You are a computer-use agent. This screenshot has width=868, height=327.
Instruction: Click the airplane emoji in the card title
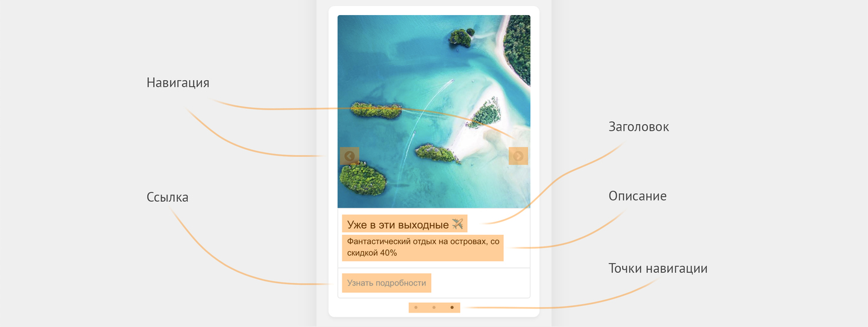458,224
